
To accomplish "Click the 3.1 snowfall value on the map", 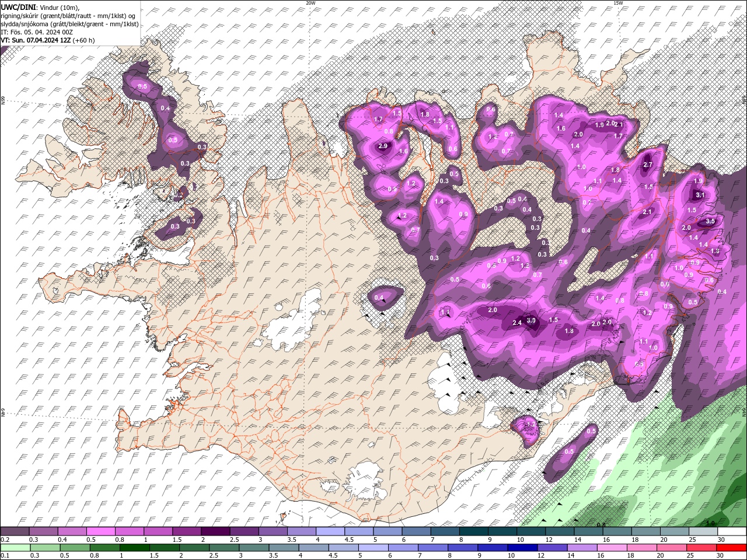I will pyautogui.click(x=700, y=195).
